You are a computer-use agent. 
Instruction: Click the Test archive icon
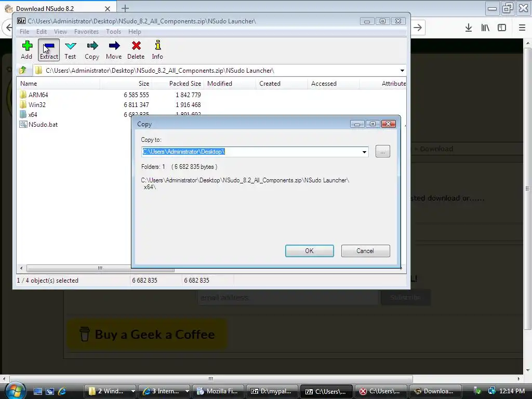[70, 50]
